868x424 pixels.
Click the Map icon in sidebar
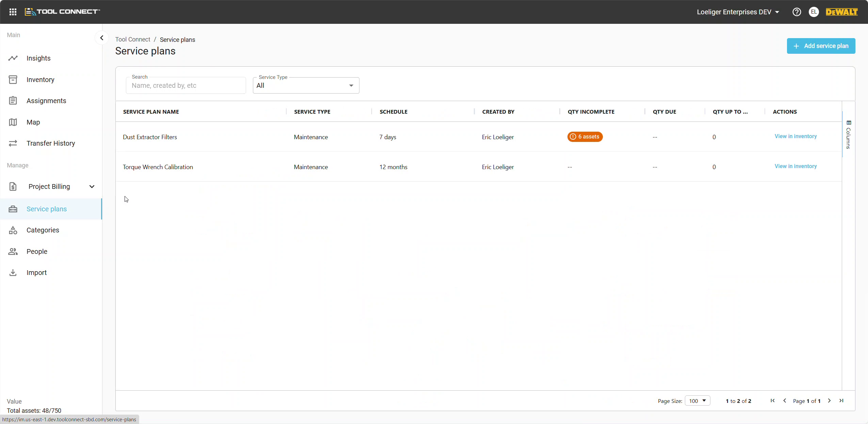coord(13,122)
